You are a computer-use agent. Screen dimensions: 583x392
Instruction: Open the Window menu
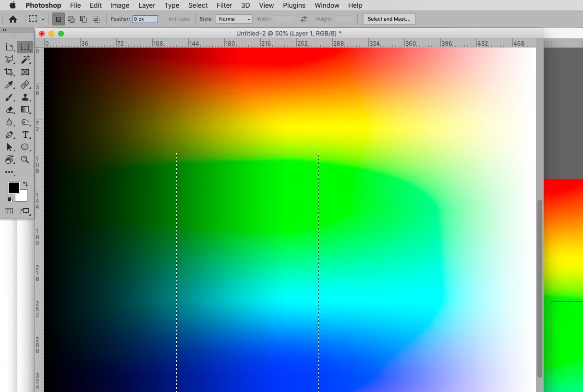click(x=327, y=5)
